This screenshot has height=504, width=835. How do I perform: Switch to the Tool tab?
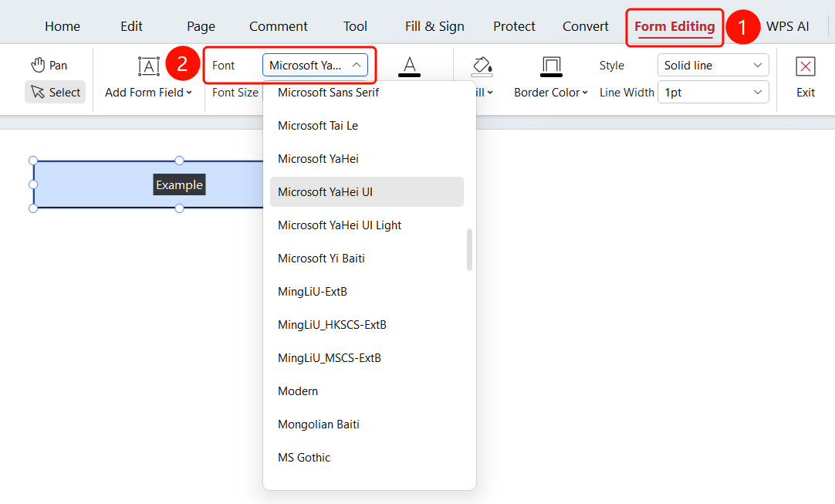355,26
